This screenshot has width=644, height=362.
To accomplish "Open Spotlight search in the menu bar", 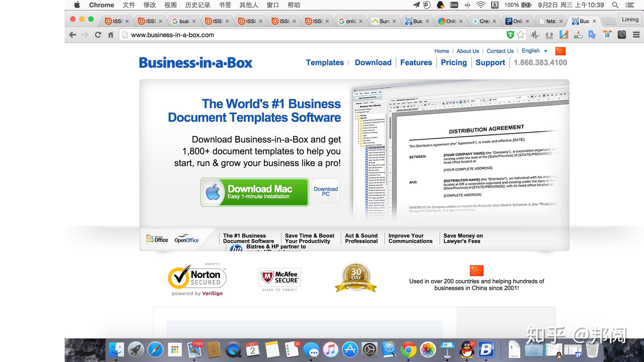I will point(615,5).
